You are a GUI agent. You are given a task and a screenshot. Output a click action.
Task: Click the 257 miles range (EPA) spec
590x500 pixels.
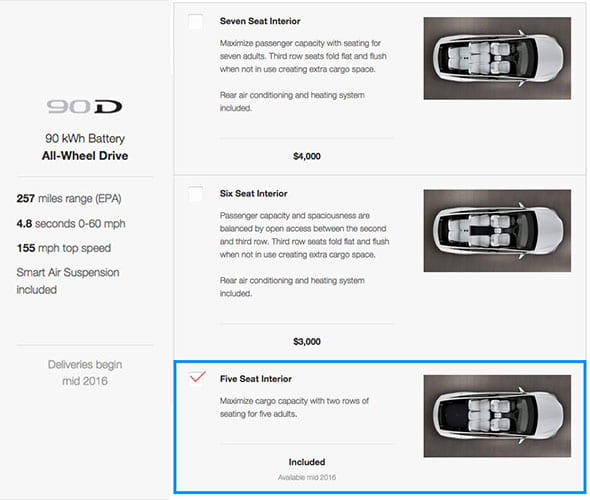click(69, 198)
